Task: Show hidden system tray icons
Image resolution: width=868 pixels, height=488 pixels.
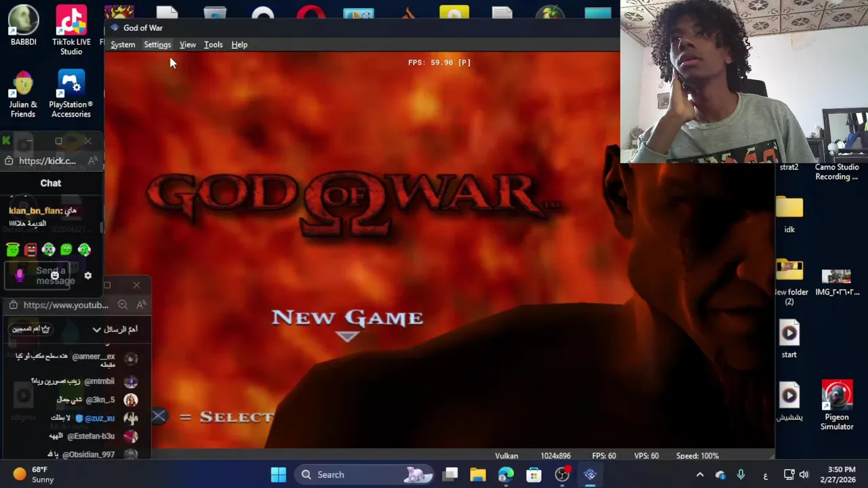Action: click(x=700, y=474)
